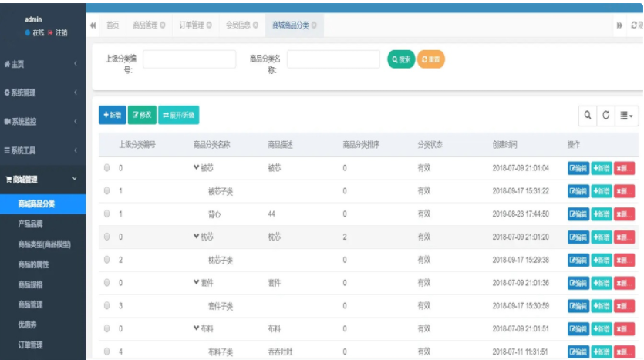Viewport: 644px width, 360px height.
Task: Click add icon button in 枕芯 row
Action: (x=602, y=237)
